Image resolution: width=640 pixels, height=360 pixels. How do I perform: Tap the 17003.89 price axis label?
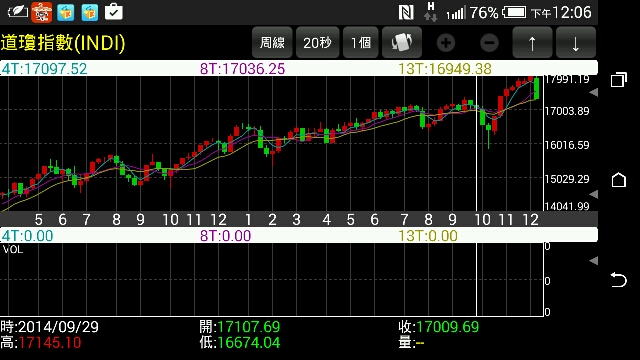pos(567,111)
